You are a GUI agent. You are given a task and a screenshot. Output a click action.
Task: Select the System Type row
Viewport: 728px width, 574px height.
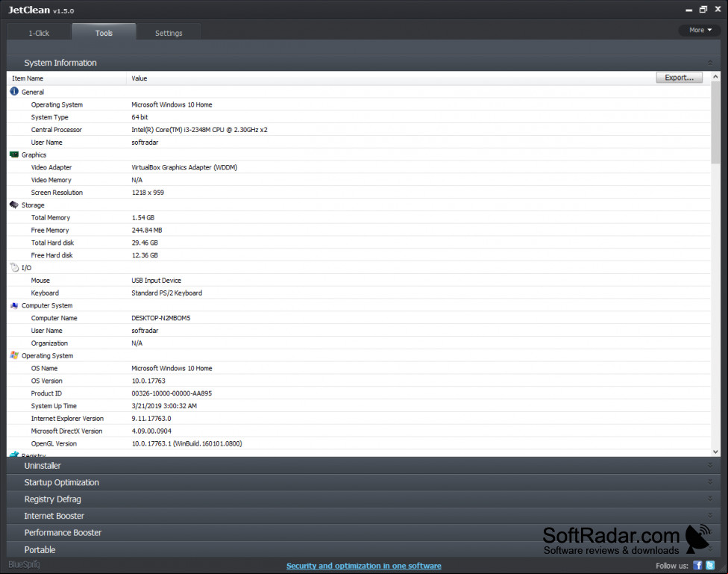pyautogui.click(x=359, y=117)
